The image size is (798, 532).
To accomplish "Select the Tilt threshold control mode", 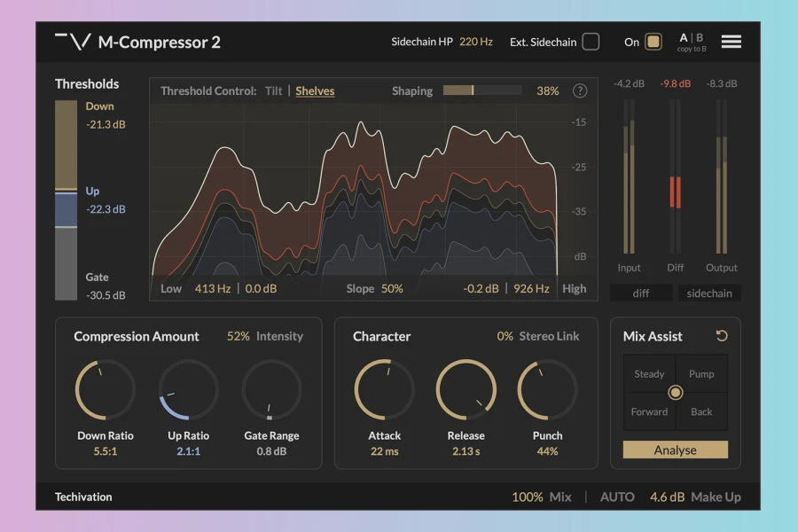I will pos(273,90).
